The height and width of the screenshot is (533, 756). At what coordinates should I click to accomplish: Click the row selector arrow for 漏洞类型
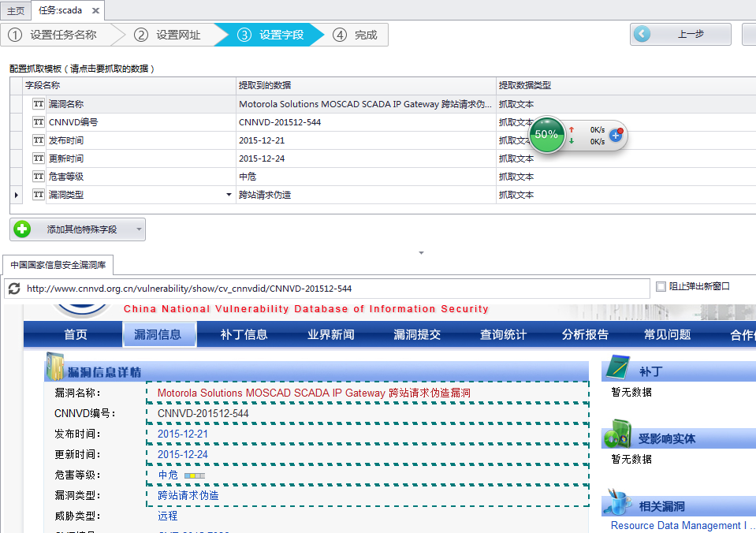17,195
